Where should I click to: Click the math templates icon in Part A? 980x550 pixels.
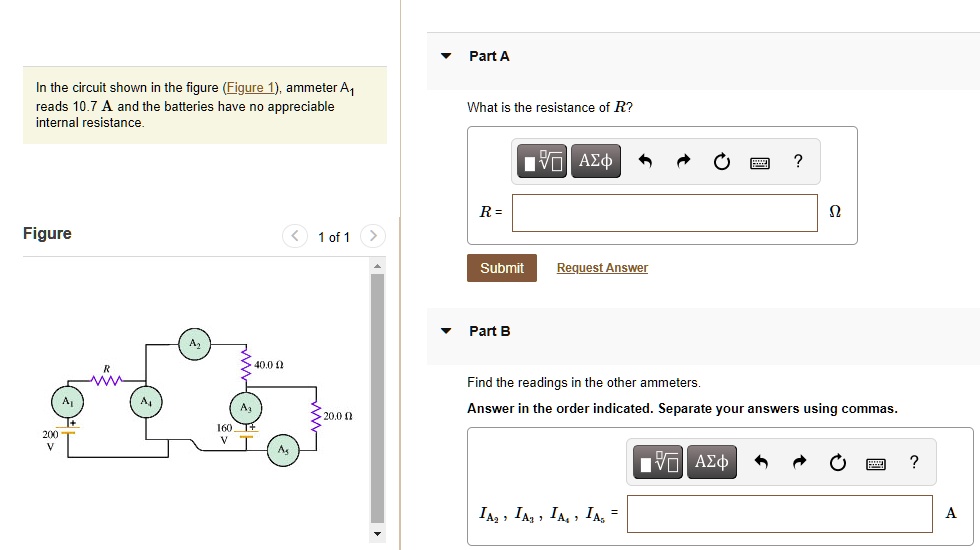(543, 161)
